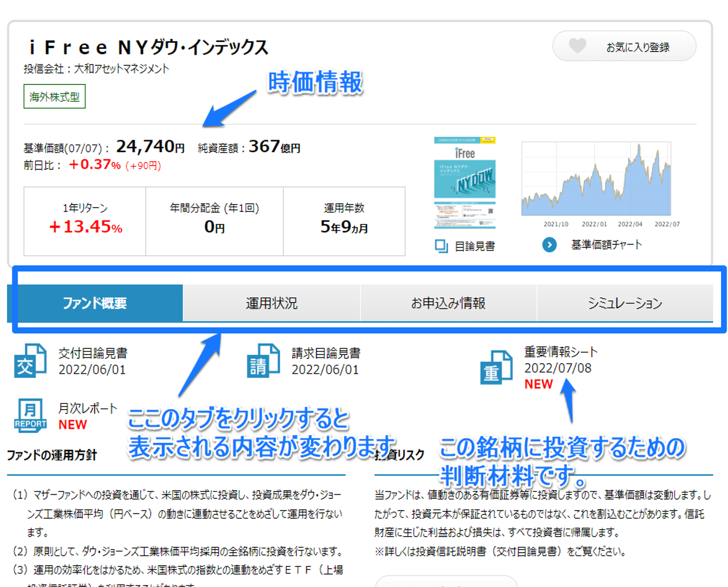Click the iFree NY DOW prospectus thumbnail
728x587 pixels.
pos(465,183)
